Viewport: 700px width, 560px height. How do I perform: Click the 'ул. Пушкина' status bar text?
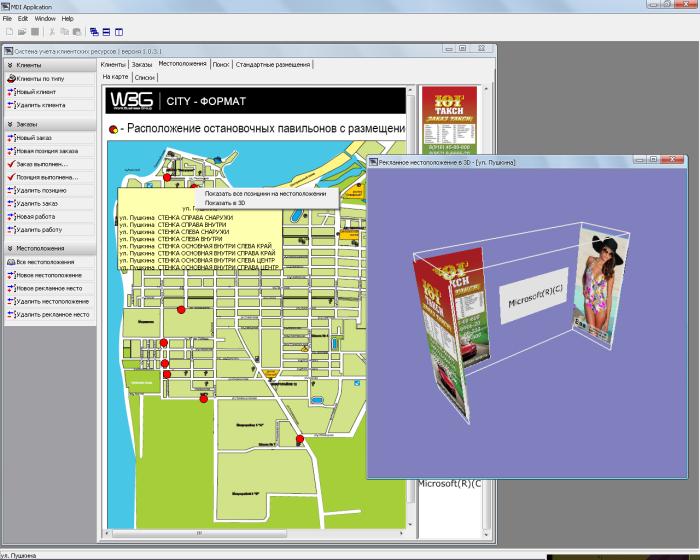tap(18, 556)
